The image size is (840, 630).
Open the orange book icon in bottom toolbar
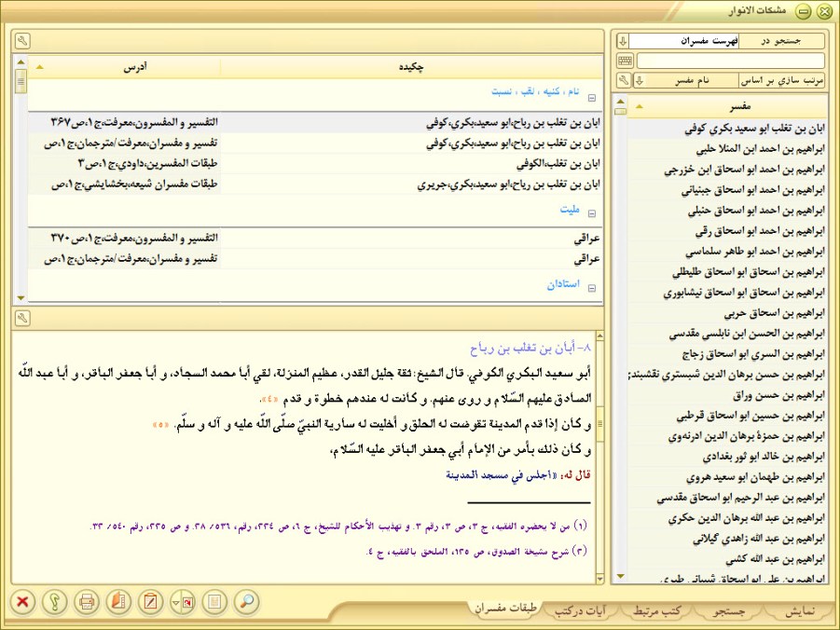[119, 602]
